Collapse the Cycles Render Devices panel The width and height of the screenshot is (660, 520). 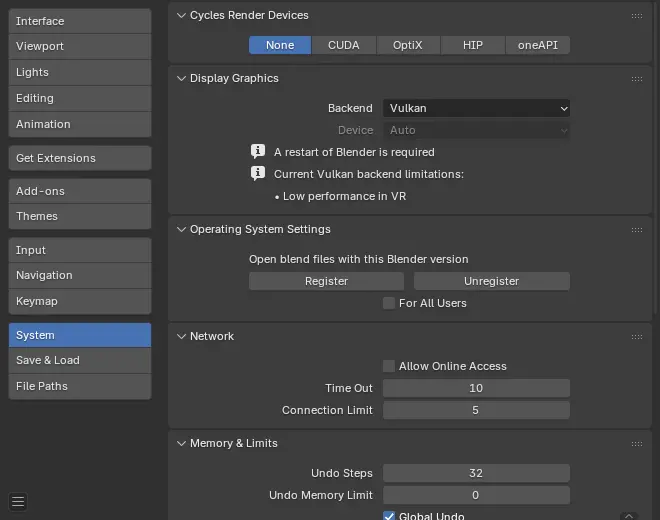(x=181, y=16)
